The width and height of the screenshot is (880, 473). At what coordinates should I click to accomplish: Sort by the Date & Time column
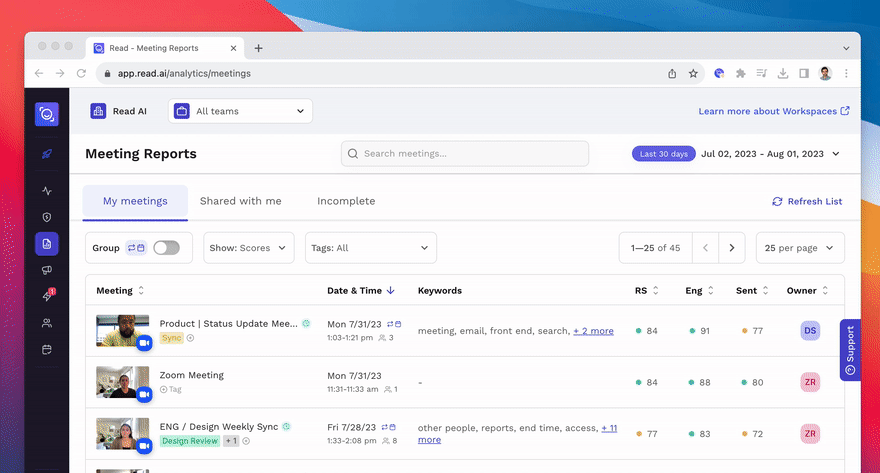[360, 291]
